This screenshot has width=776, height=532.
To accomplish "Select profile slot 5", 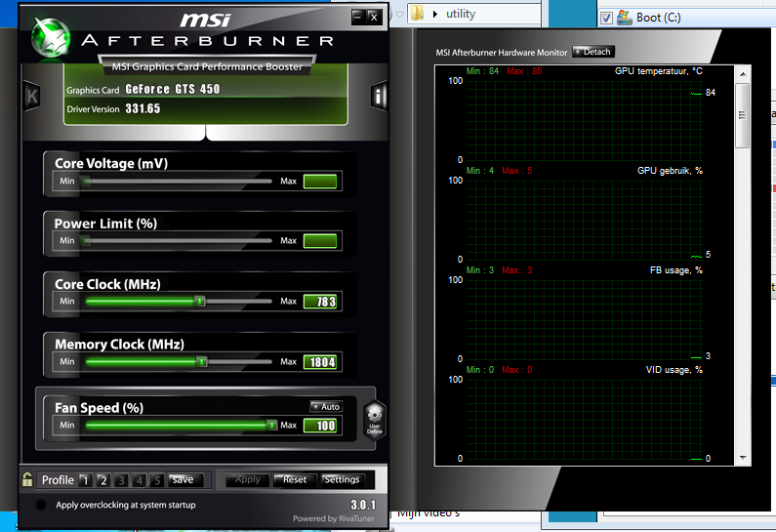I will point(157,480).
